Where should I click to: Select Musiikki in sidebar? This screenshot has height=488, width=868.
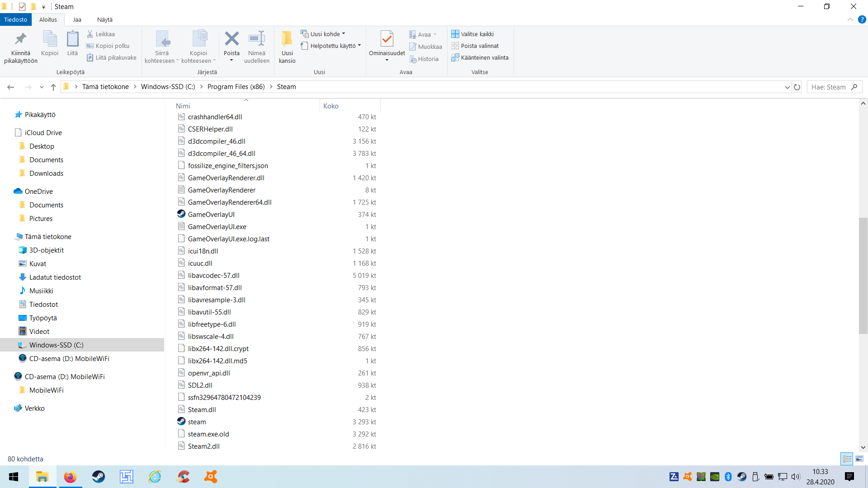pos(36,291)
